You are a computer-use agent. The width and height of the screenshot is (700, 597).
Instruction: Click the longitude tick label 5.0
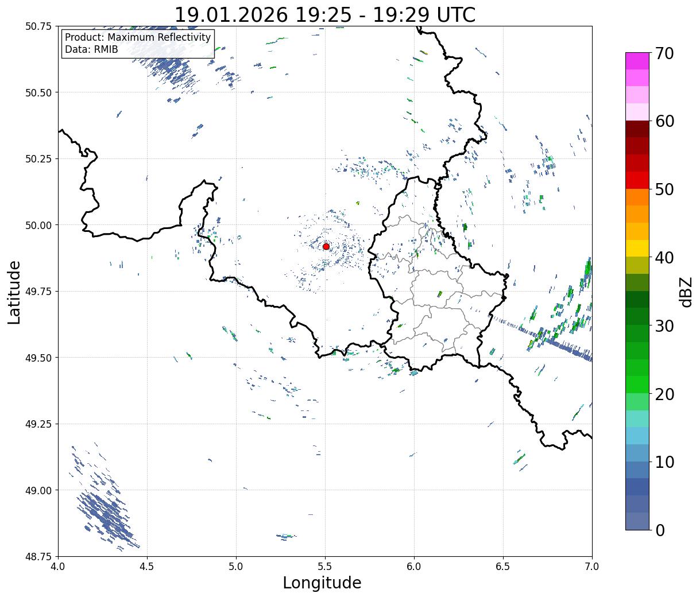[x=236, y=567]
